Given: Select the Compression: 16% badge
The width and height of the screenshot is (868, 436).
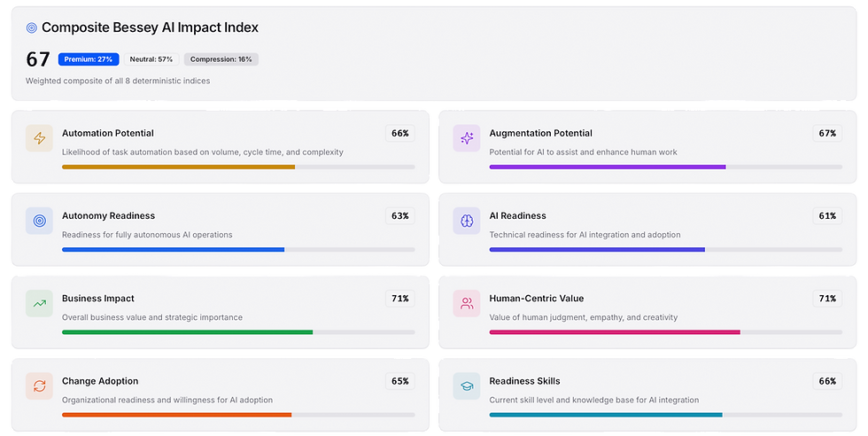Looking at the screenshot, I should [x=221, y=59].
